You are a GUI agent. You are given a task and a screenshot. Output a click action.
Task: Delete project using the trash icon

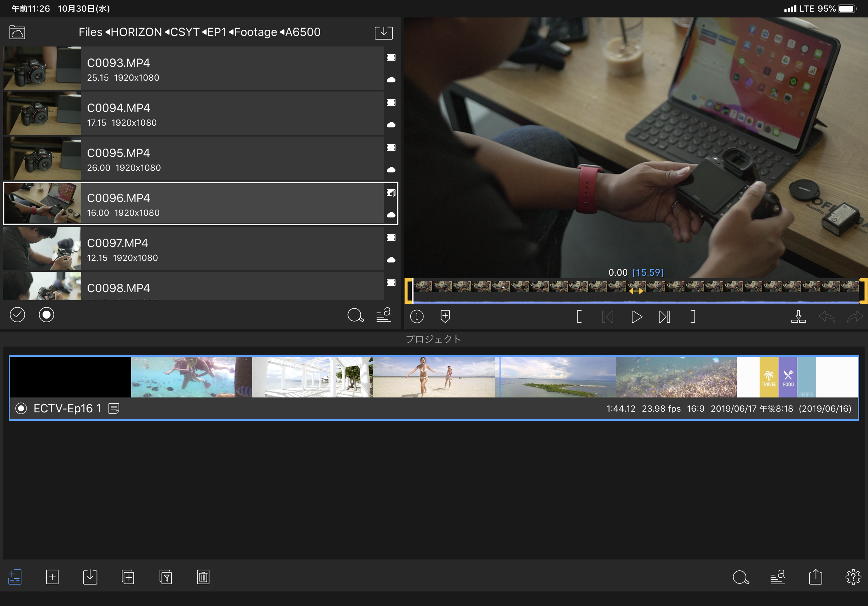[203, 577]
